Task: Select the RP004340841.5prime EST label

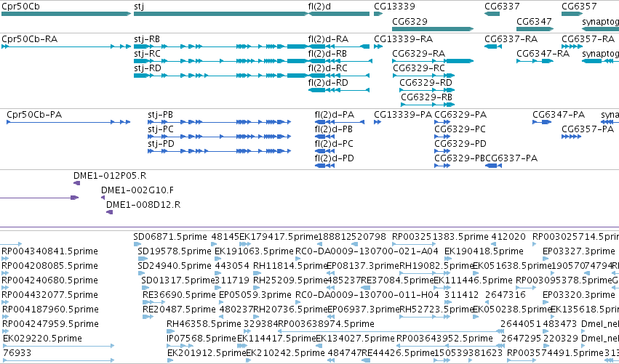Action: coord(49,251)
